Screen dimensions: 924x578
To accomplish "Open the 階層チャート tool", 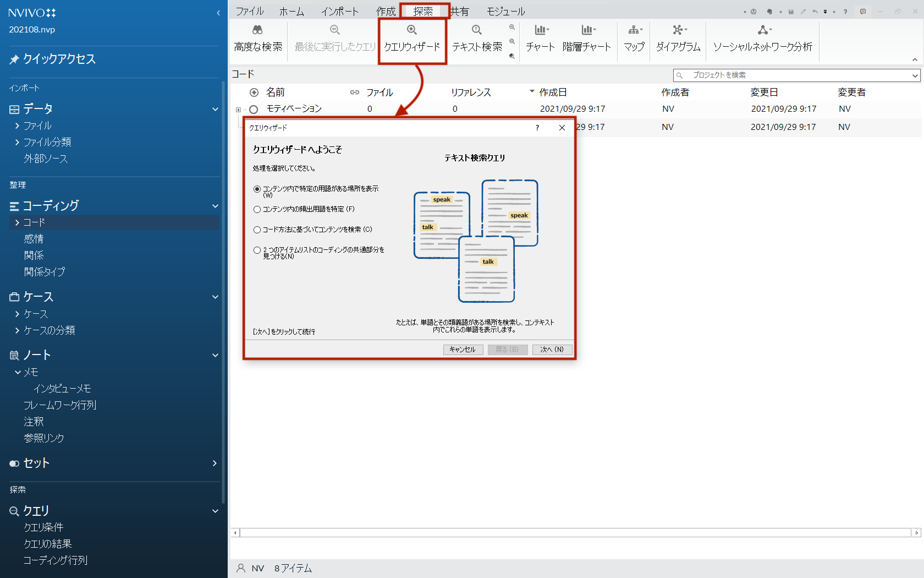I will (587, 39).
